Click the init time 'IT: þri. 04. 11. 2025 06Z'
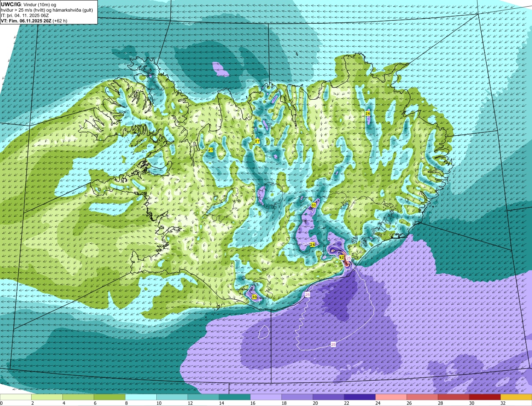 pos(25,15)
